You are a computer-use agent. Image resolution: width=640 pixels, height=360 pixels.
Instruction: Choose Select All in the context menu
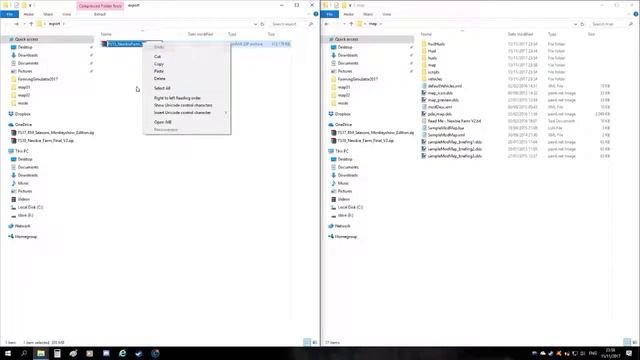162,88
